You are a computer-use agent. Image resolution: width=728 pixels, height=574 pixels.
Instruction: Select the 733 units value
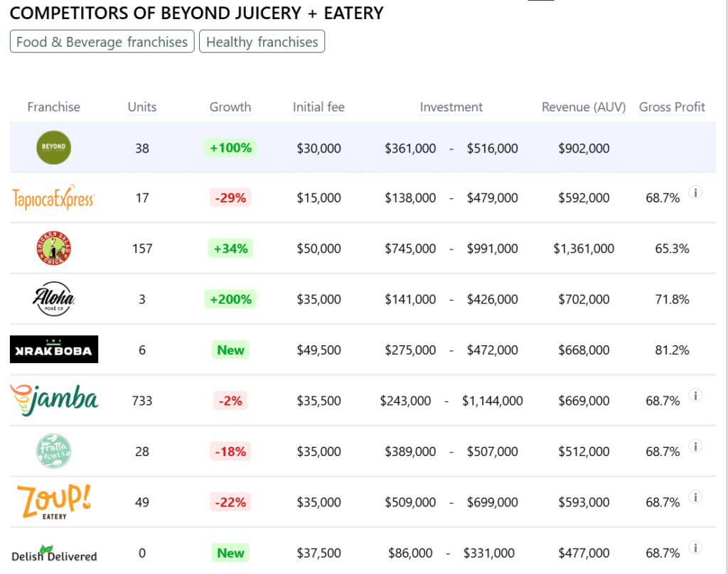tap(142, 401)
